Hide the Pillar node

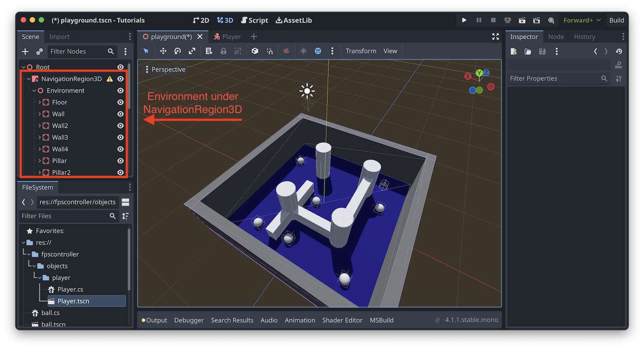click(120, 160)
